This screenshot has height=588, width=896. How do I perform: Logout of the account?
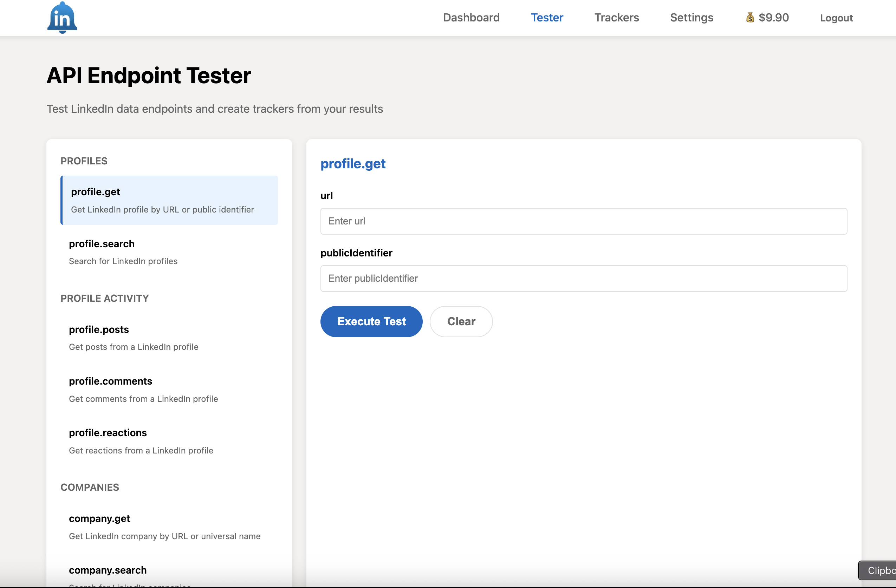(x=836, y=18)
